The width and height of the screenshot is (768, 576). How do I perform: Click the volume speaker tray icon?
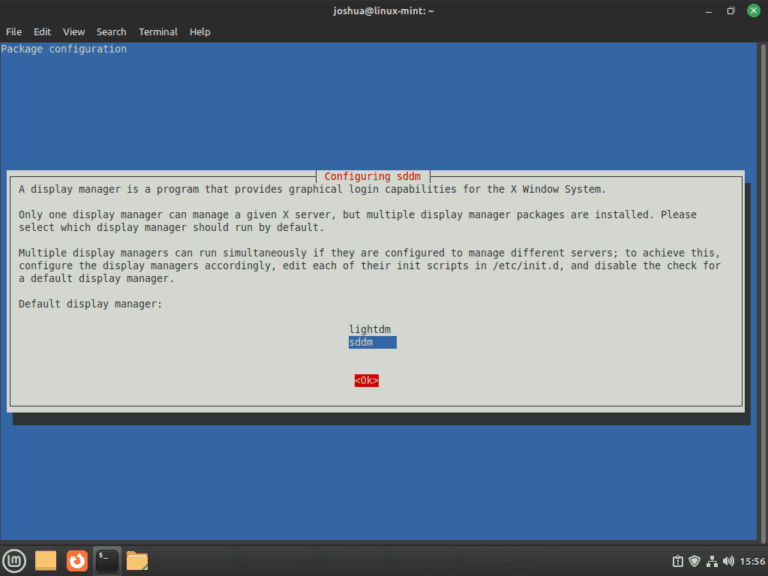tap(727, 561)
